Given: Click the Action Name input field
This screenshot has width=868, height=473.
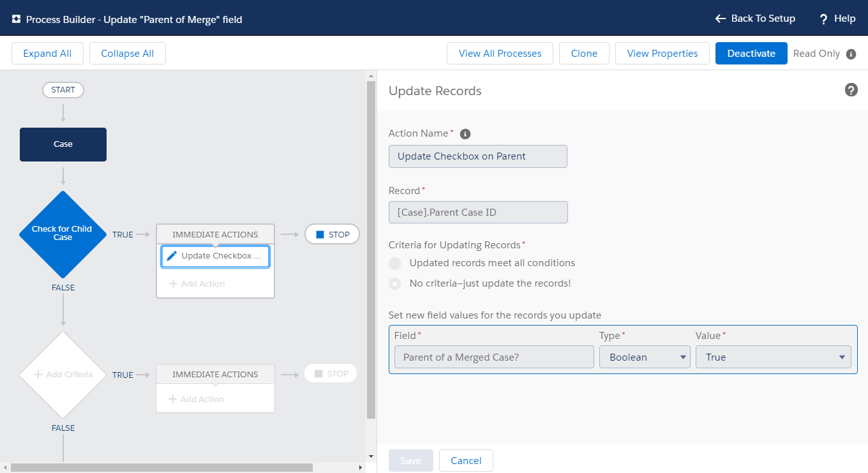Looking at the screenshot, I should (478, 156).
